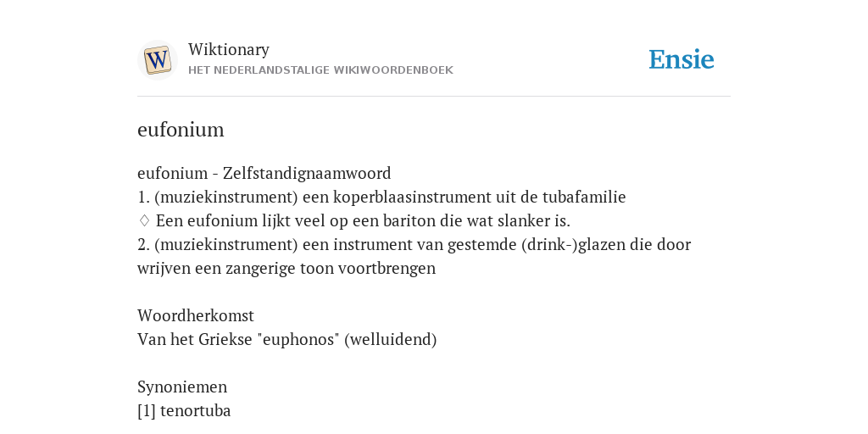Click the first definition about koperblaasinstrument

381,197
